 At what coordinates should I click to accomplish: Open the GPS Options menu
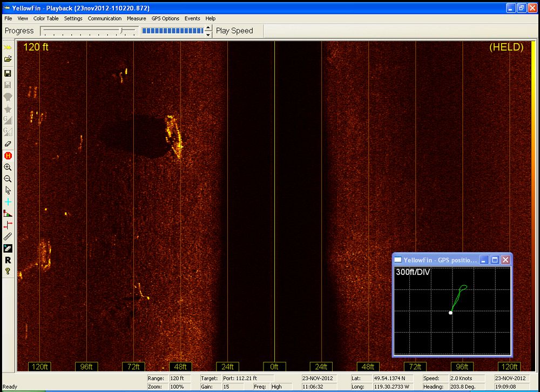[x=165, y=18]
